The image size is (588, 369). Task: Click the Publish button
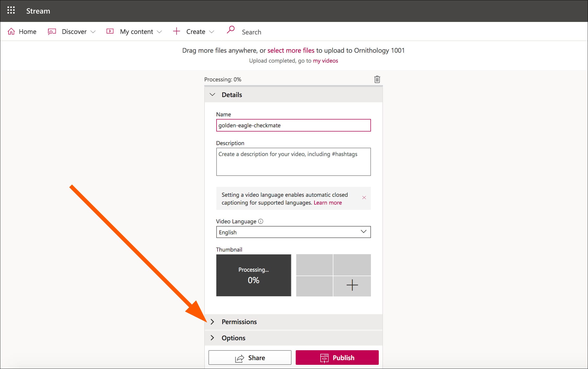(337, 358)
